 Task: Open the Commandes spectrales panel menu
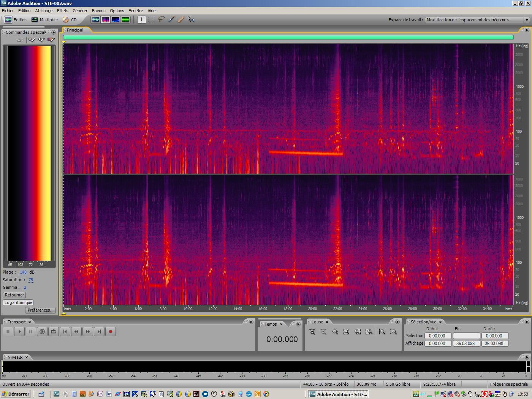point(54,32)
